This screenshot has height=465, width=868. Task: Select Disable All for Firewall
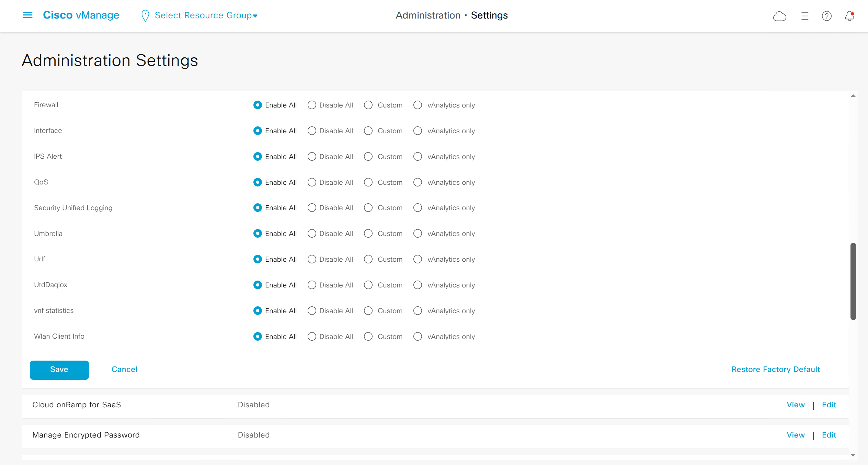click(312, 105)
